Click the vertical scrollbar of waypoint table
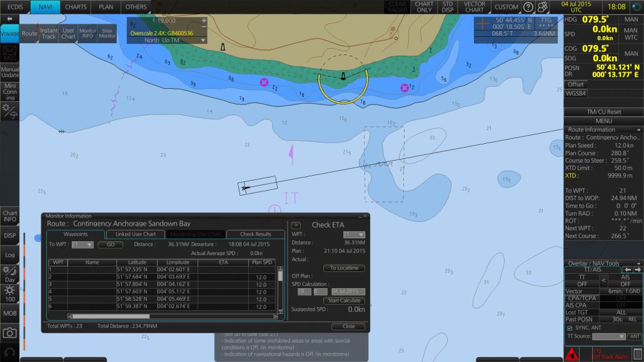The image size is (644, 362). click(x=281, y=289)
